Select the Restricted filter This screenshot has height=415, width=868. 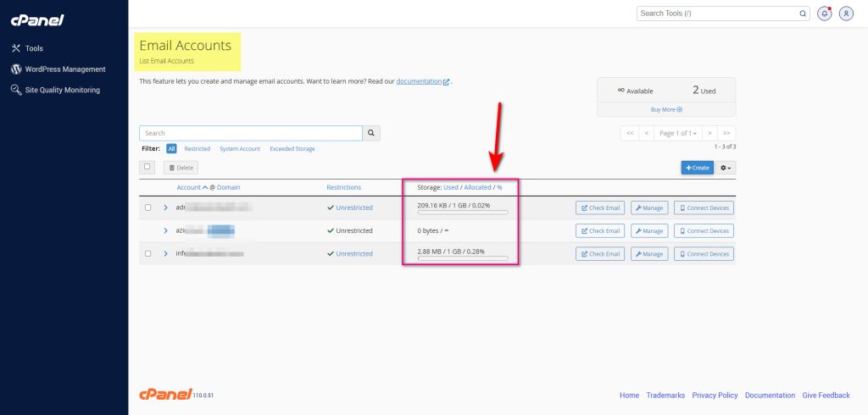pos(197,149)
